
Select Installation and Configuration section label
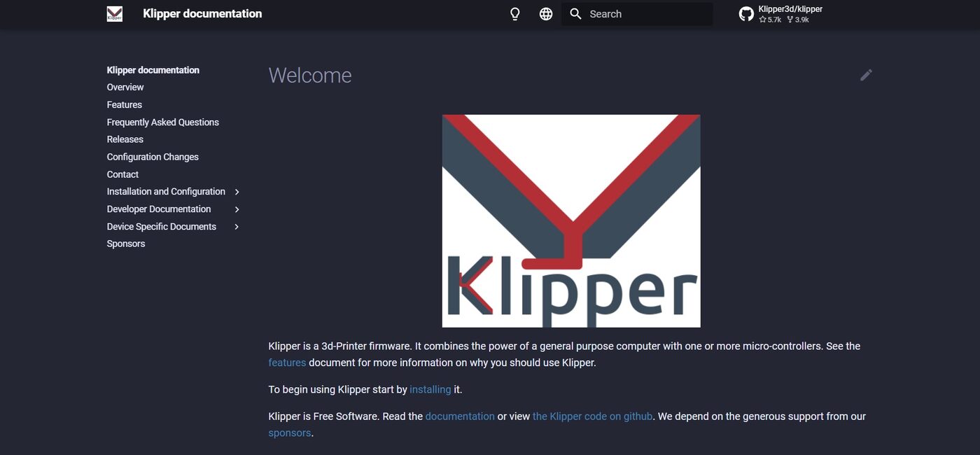[x=166, y=192]
